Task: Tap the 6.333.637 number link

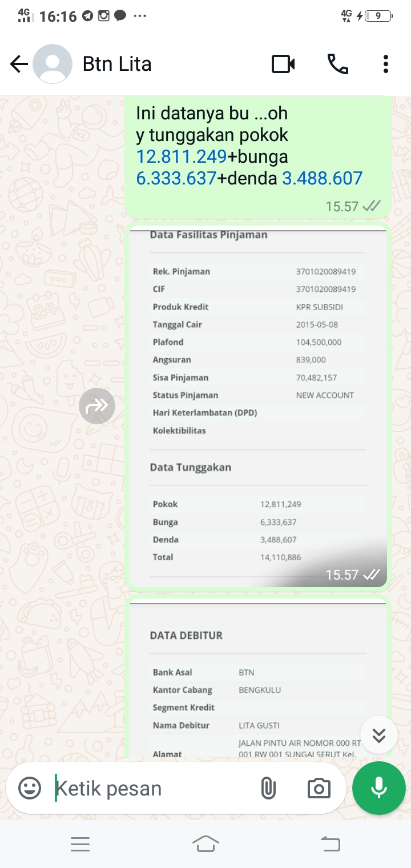Action: coord(176,178)
